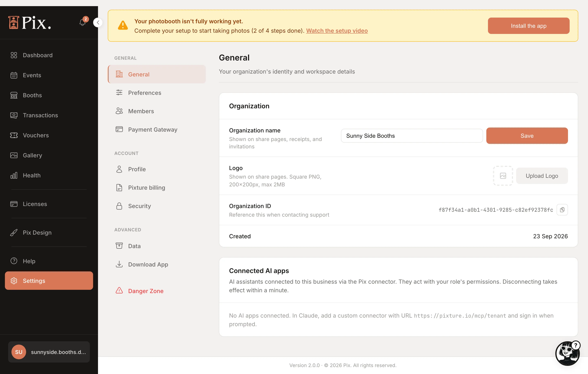
Task: Save the organization name
Action: [x=527, y=136]
